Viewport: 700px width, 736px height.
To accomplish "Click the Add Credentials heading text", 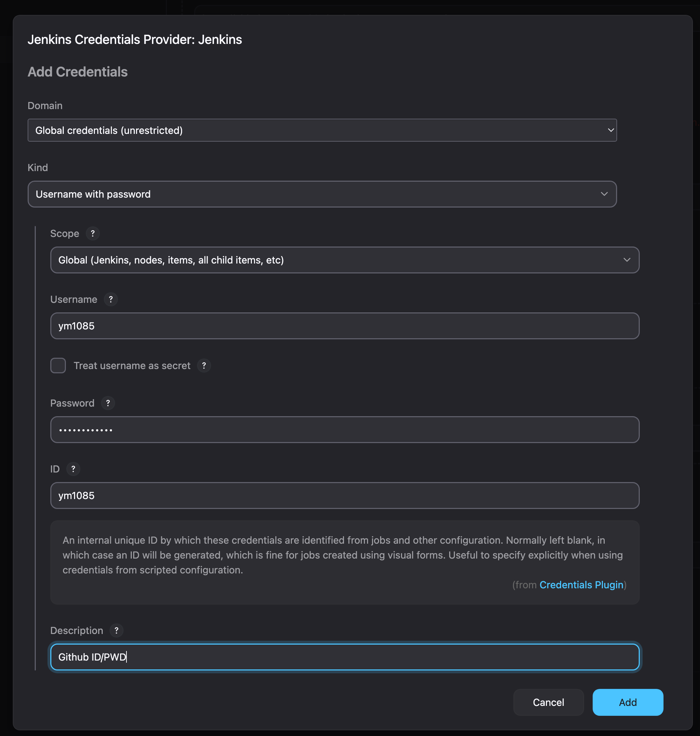I will point(78,72).
